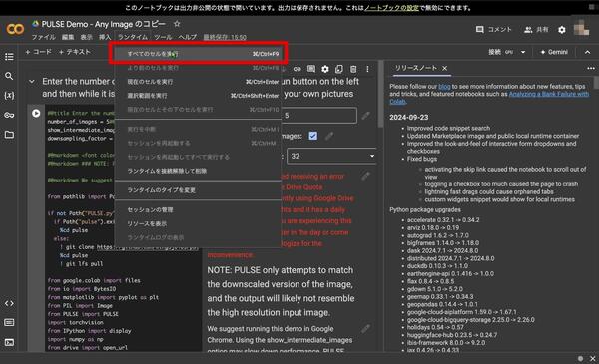Close the リリースノート tab
Image resolution: width=599 pixels, height=364 pixels.
pos(444,68)
